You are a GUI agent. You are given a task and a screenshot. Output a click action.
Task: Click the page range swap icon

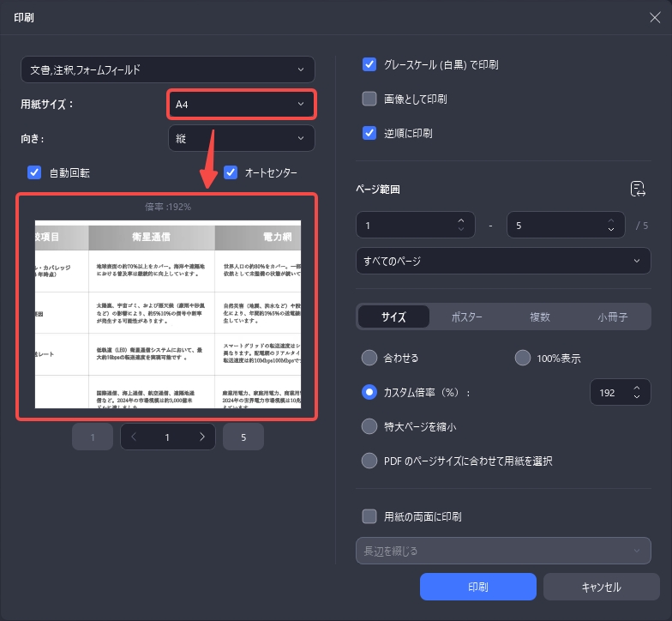tap(638, 189)
